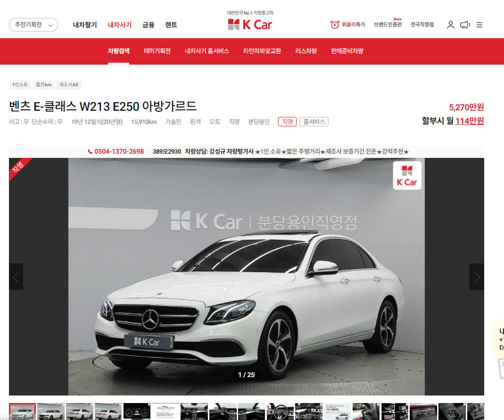This screenshot has width=504, height=420.
Task: Select the third car thumbnail, rear view
Action: tap(79, 412)
